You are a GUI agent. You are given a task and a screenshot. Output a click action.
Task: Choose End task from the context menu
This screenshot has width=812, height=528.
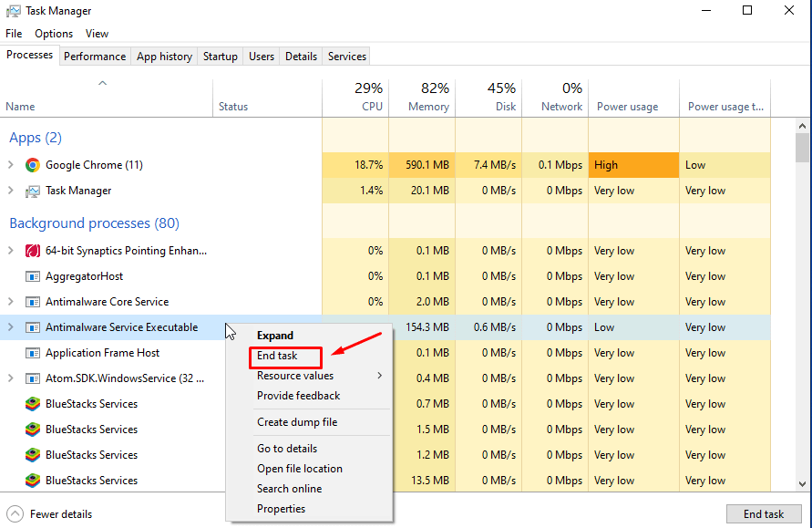point(277,356)
